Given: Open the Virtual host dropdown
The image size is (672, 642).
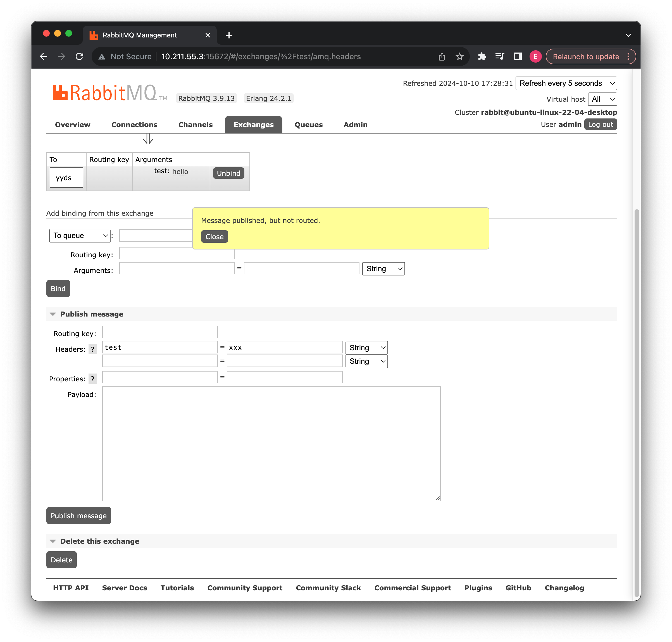Looking at the screenshot, I should (x=602, y=99).
